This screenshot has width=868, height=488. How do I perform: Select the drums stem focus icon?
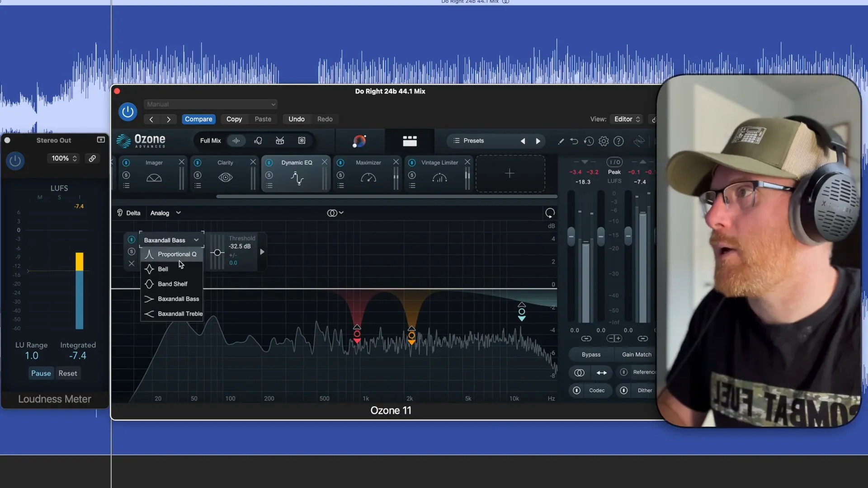click(x=280, y=141)
